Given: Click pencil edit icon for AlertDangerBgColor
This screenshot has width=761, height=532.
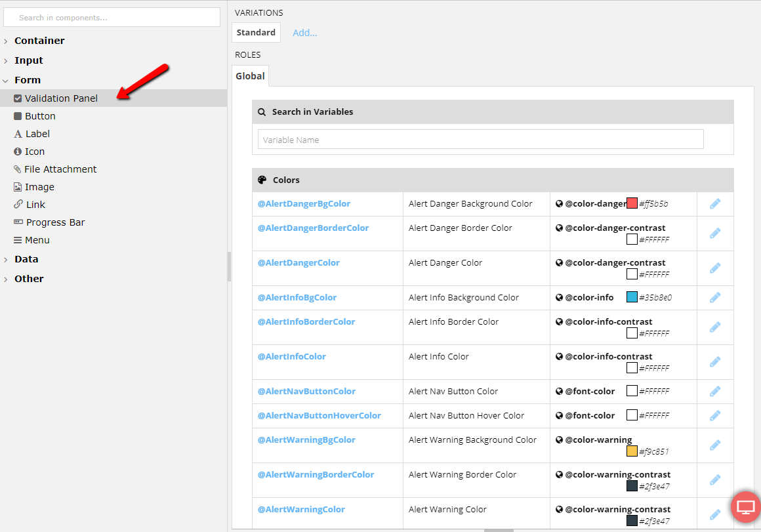Looking at the screenshot, I should coord(715,204).
